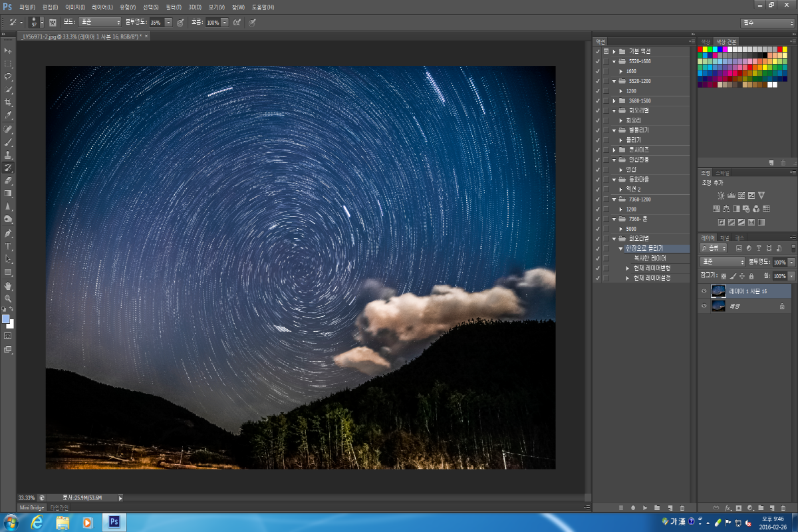Open the brush 모드 dropdown
Viewport: 798px width, 532px height.
click(100, 22)
